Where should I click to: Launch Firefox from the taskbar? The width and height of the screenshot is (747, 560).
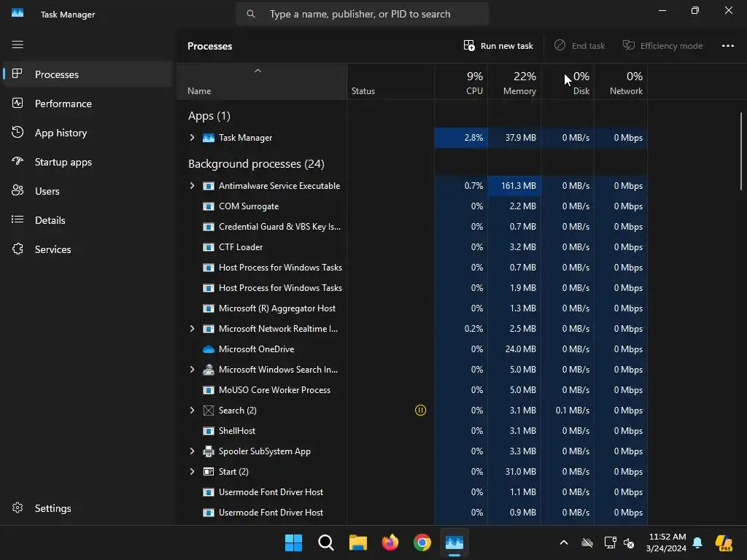(390, 542)
